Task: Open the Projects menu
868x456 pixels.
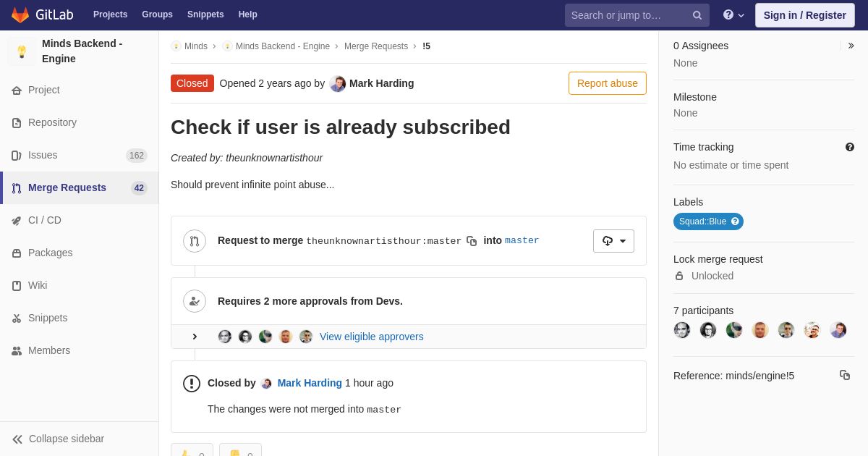Action: (x=110, y=14)
